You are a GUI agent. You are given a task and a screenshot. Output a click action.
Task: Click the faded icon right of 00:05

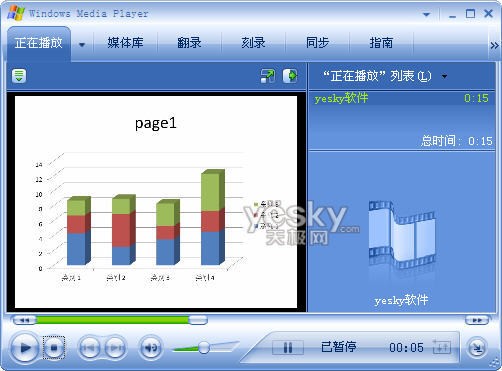coord(442,347)
